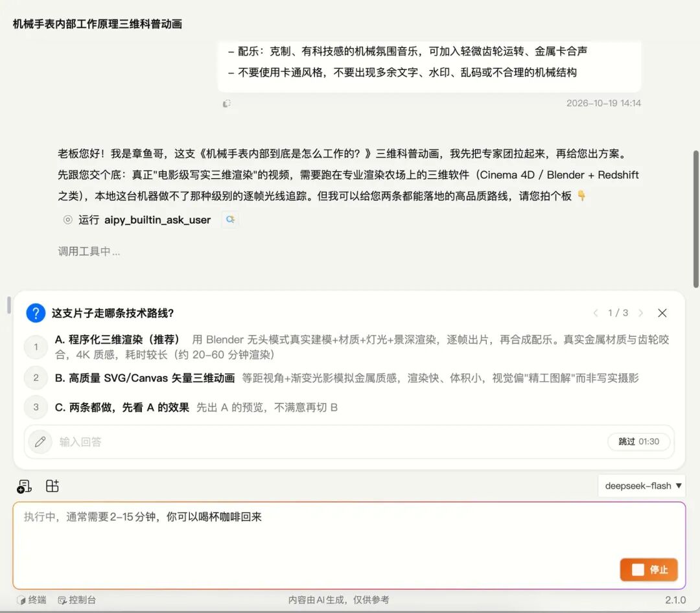Select option 1 程序化三维渲染
The width and height of the screenshot is (700, 613).
[x=348, y=347]
